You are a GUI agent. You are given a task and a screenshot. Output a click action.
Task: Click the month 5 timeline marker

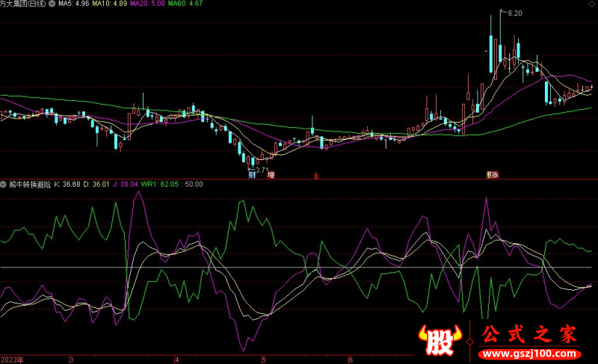point(264,360)
